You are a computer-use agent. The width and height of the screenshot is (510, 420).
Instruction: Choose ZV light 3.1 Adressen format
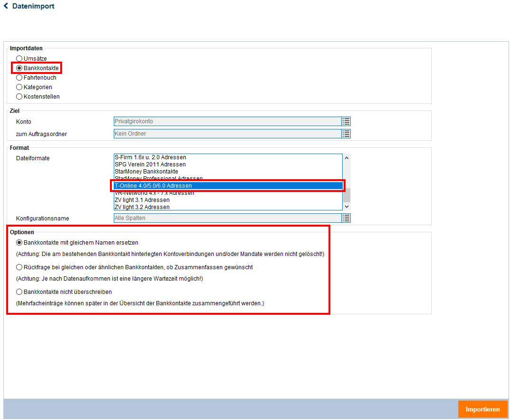click(x=142, y=200)
